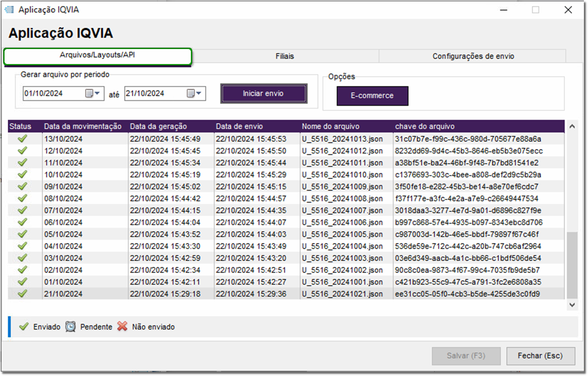Click the sent checkmark for 04/10/2024 row
This screenshot has width=588, height=376.
point(22,246)
